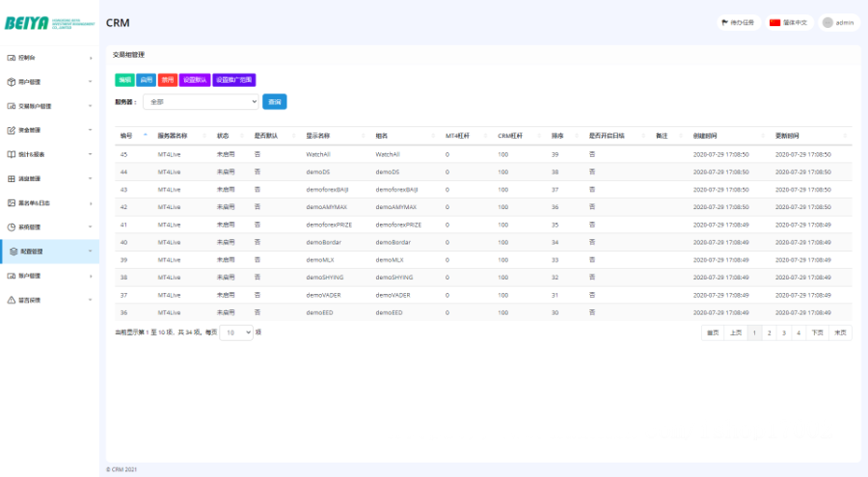Click the 控制台 dashboard icon in sidebar
This screenshot has height=477, width=868.
(x=11, y=58)
